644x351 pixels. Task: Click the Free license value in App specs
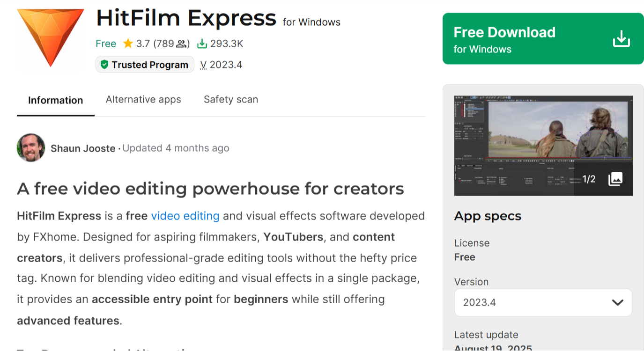coord(465,257)
